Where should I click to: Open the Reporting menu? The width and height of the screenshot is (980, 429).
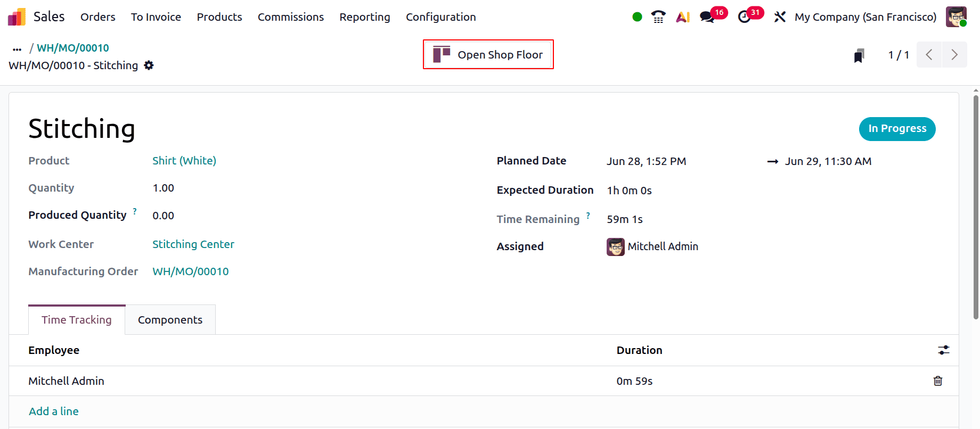pos(365,17)
